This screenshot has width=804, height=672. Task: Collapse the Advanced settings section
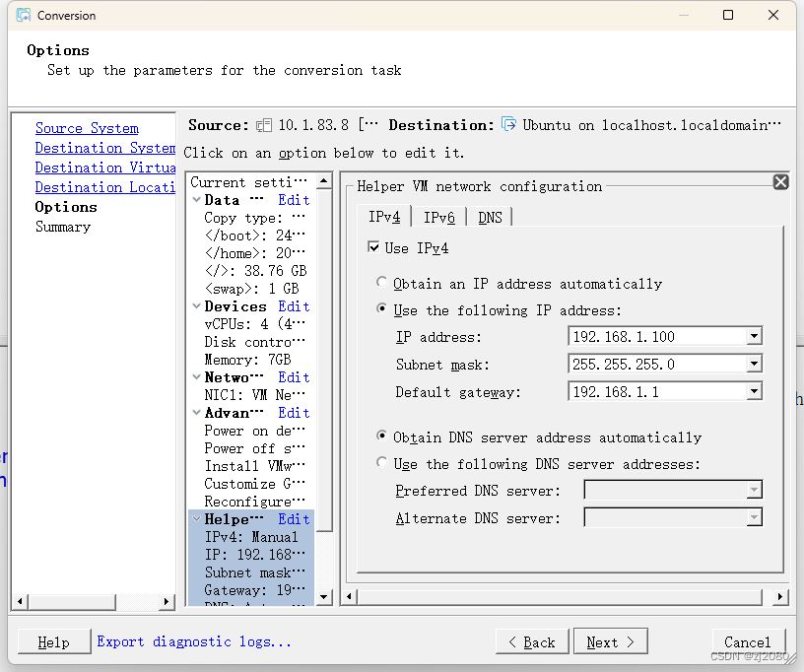(x=196, y=413)
